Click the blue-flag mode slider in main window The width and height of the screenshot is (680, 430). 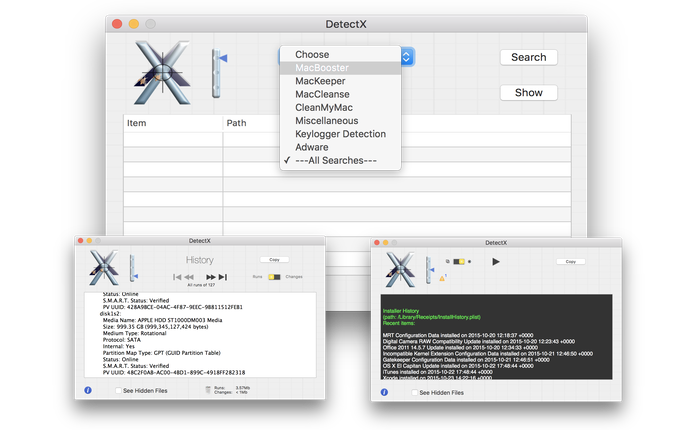(219, 72)
